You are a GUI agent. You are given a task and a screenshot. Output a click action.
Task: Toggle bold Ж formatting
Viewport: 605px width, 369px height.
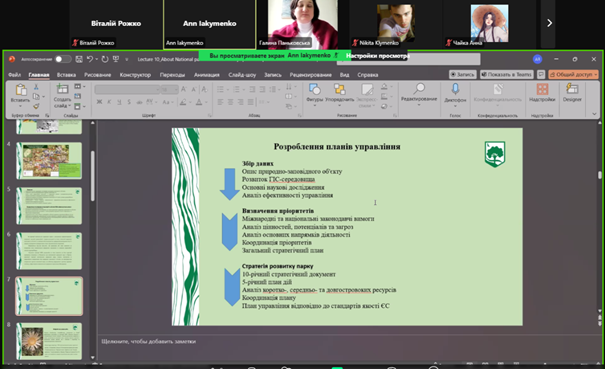(99, 102)
